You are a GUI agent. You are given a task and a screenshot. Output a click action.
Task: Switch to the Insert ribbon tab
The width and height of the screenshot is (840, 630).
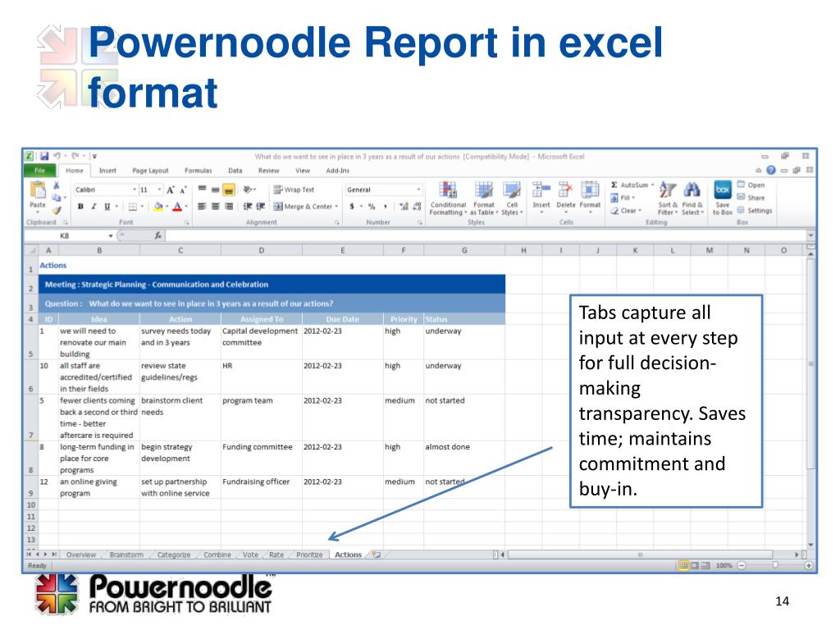point(107,171)
